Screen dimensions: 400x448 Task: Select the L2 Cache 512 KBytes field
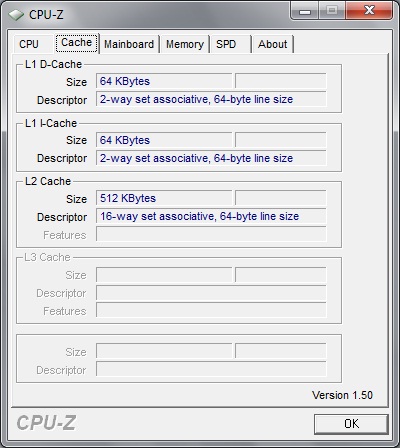click(164, 198)
